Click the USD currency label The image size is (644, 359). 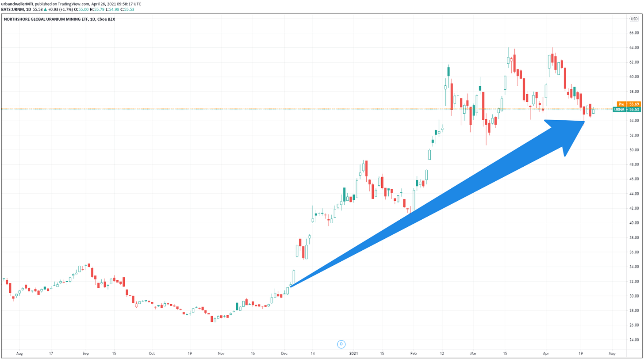click(634, 19)
